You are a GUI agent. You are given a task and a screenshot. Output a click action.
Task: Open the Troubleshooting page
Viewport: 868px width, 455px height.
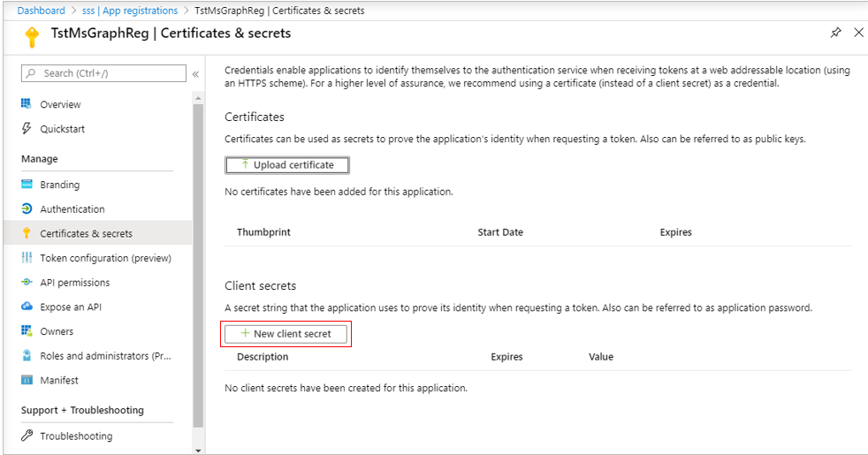(x=76, y=436)
